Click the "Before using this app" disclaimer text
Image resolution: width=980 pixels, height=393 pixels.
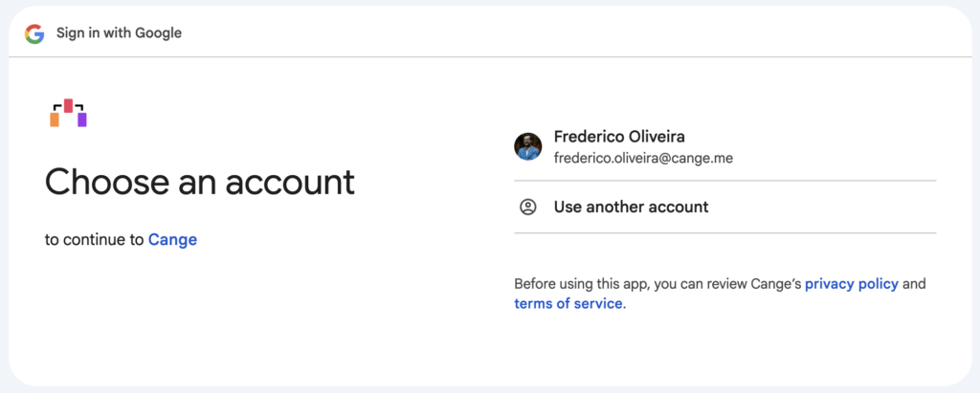click(x=584, y=284)
